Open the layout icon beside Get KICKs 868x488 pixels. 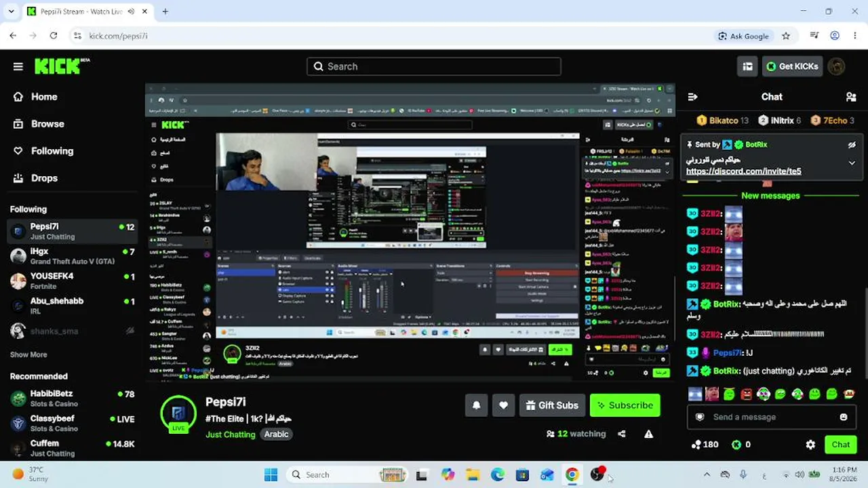tap(747, 66)
